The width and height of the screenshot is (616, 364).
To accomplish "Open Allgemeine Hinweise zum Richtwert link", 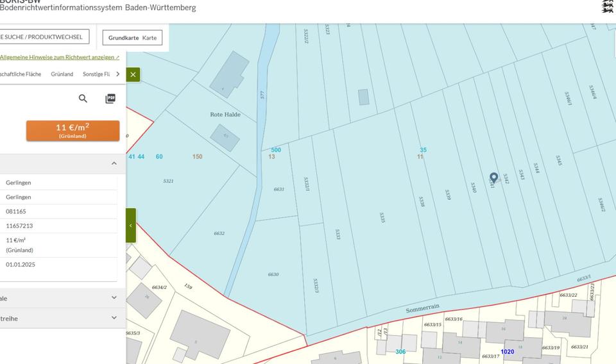I will (x=58, y=57).
